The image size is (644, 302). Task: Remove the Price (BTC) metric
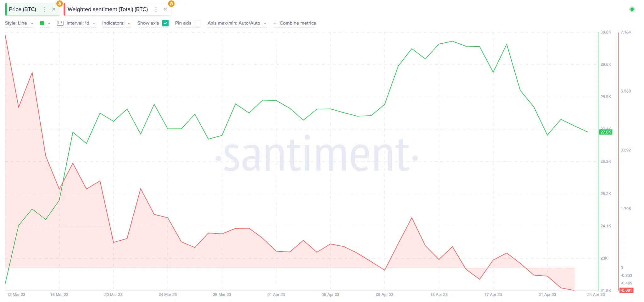54,9
